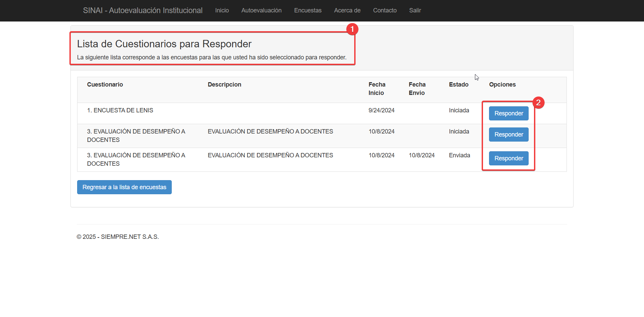Select the Estado column header
Viewport: 644px width, 317px height.
459,85
